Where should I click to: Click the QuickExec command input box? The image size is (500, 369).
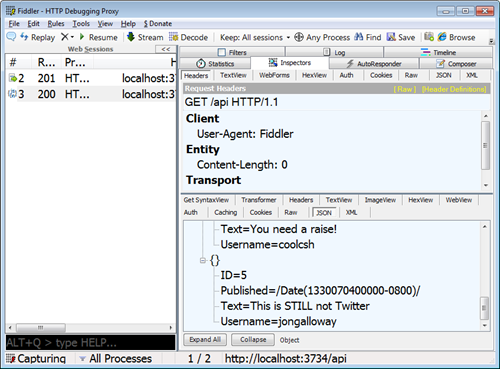pyautogui.click(x=90, y=342)
